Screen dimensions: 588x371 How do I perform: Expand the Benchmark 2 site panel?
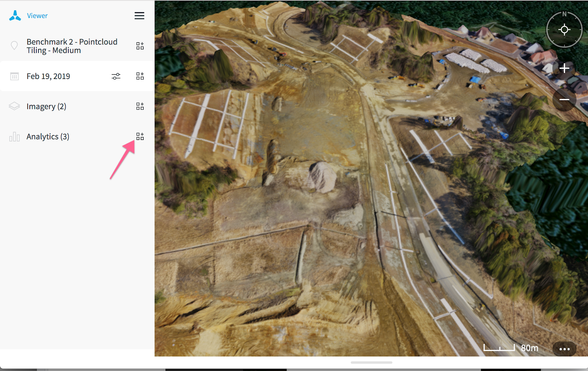(140, 46)
